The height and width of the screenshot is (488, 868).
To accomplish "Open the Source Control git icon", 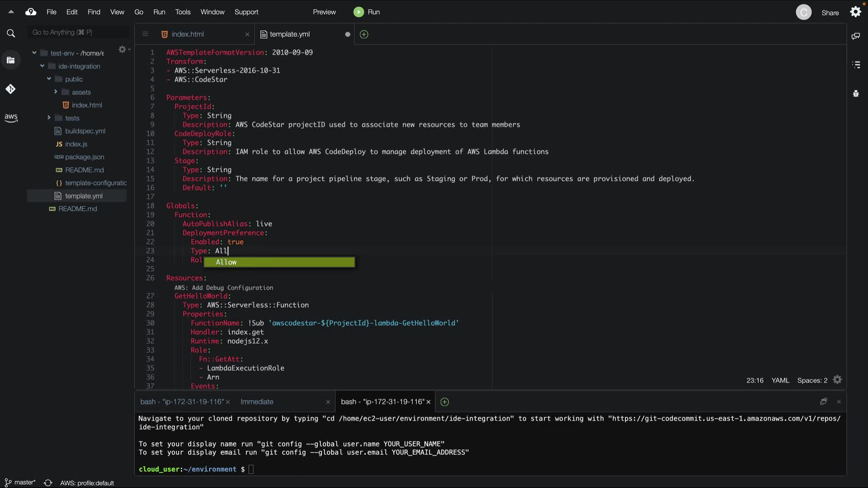I will coord(10,89).
